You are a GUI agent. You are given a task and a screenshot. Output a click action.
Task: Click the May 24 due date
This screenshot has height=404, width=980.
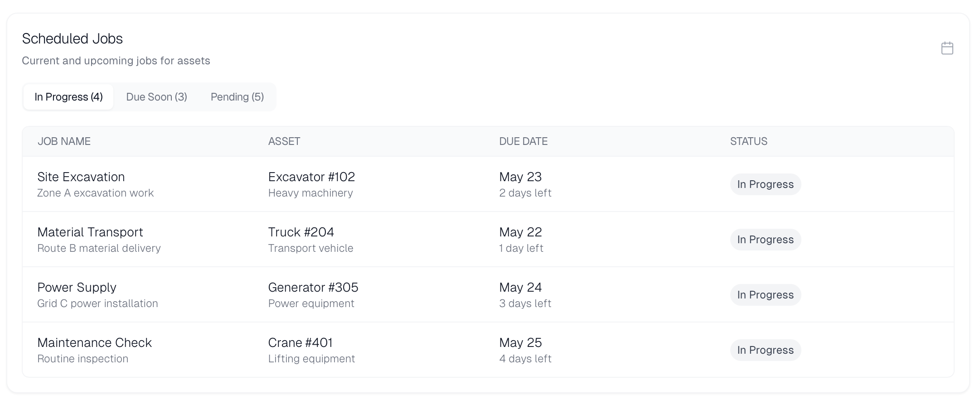pos(520,287)
